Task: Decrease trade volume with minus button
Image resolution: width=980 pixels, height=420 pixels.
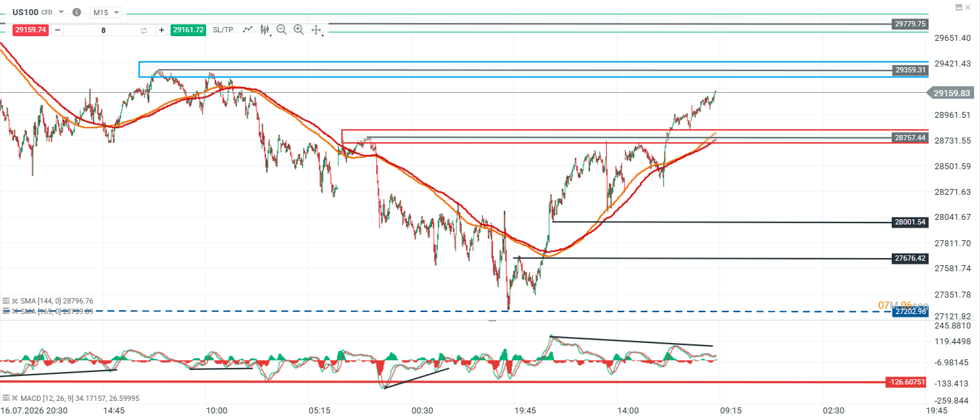Action: 57,30
